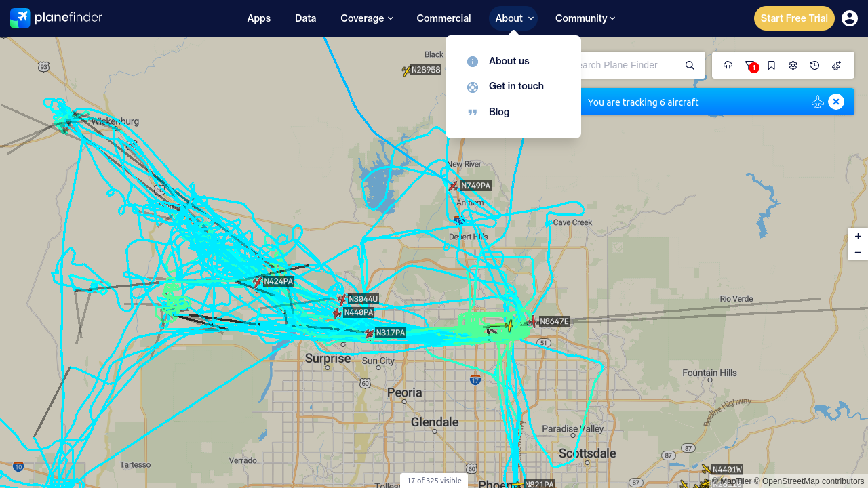This screenshot has height=488, width=868.
Task: Expand the Coverage dropdown
Action: (x=367, y=18)
